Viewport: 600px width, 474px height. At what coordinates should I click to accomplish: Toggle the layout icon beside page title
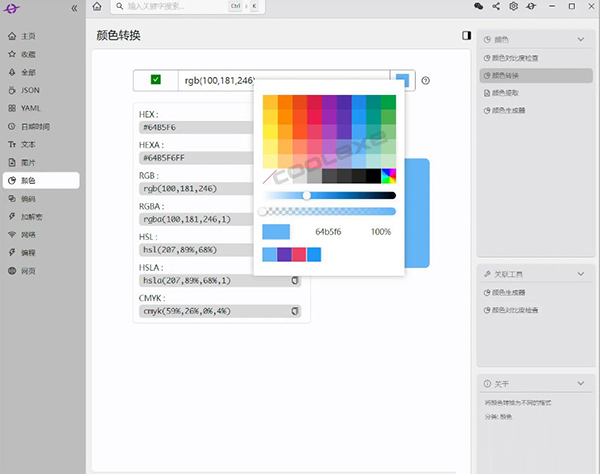[466, 35]
